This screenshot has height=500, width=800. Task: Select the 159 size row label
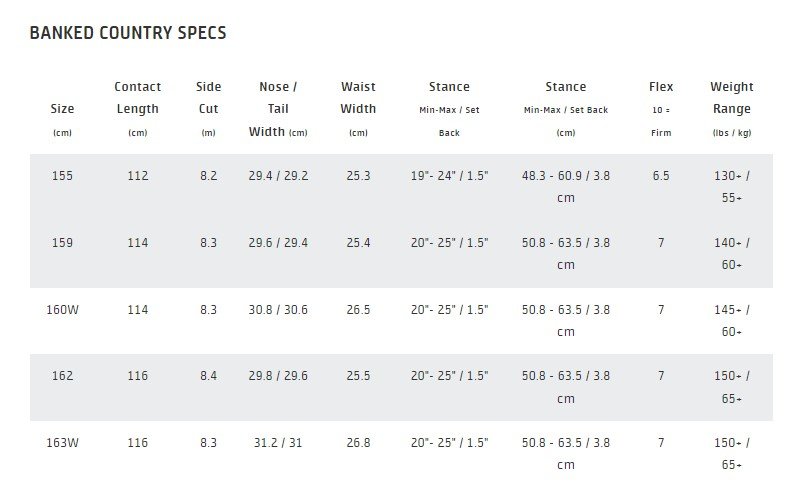(x=61, y=243)
